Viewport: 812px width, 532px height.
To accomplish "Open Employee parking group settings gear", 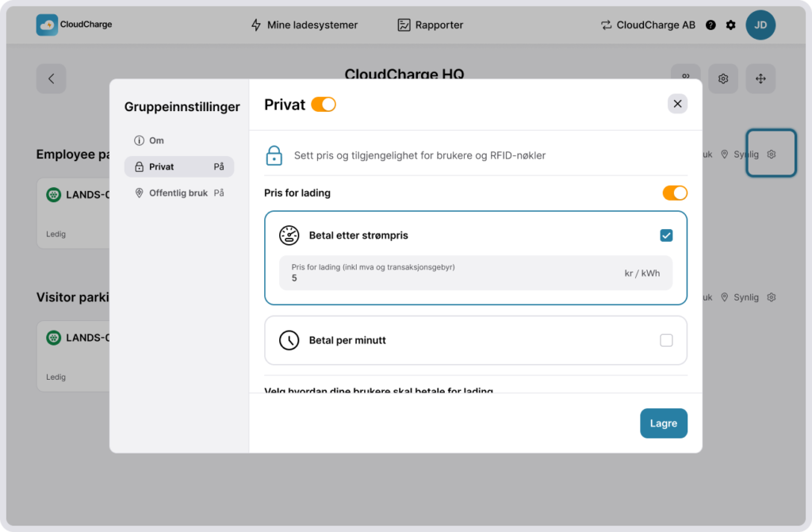I will coord(772,154).
